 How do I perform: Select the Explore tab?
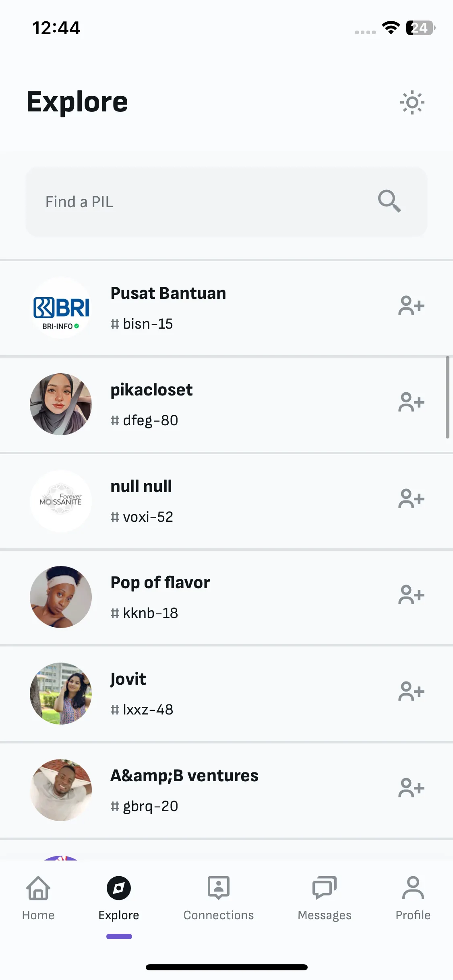119,898
